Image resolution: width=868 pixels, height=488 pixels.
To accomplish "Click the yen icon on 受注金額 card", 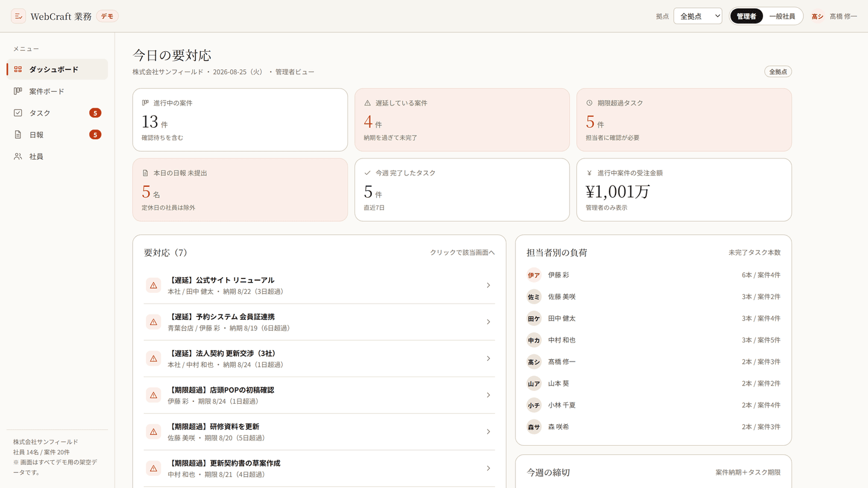I will coord(590,173).
